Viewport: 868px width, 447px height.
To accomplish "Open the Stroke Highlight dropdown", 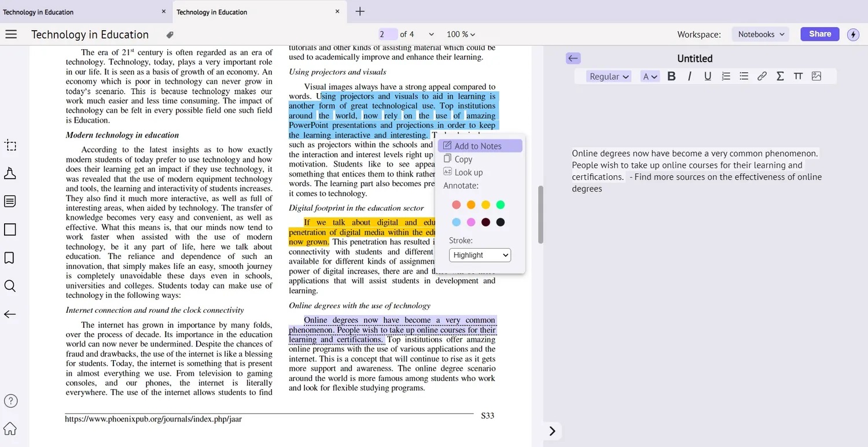I will tap(480, 255).
